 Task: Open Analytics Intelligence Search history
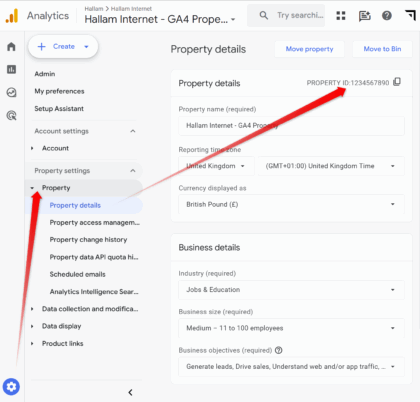pos(94,292)
